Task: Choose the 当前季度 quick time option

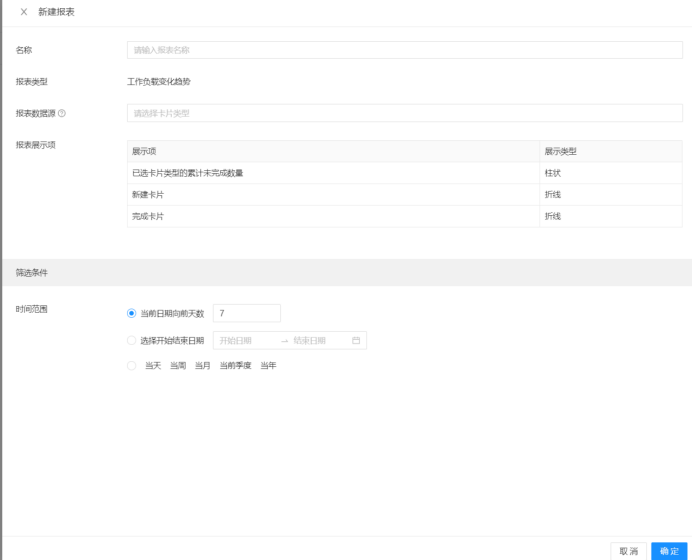Action: tap(235, 366)
